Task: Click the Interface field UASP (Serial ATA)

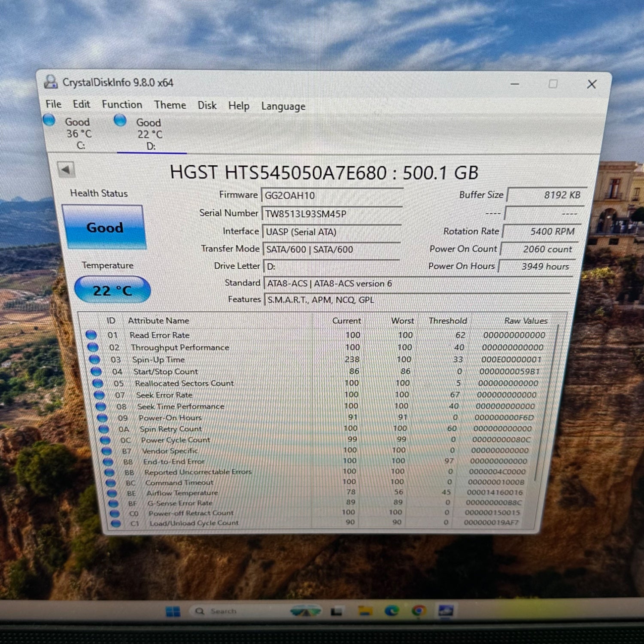Action: pos(332,232)
